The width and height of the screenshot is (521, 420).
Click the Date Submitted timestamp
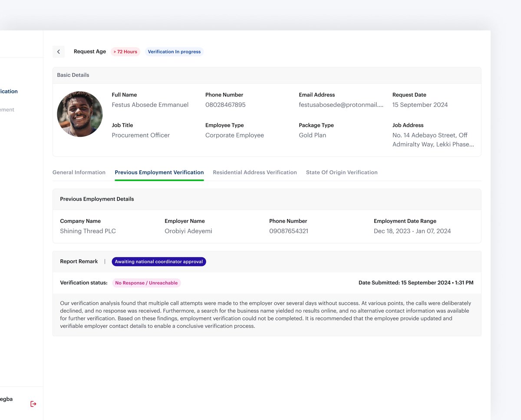[x=416, y=283]
